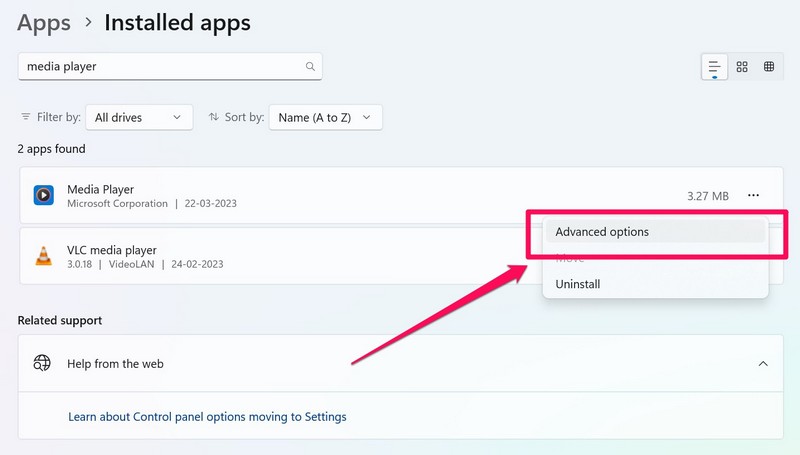Click the 3.27 MB size value
Screen dimensions: 800x455
[708, 196]
